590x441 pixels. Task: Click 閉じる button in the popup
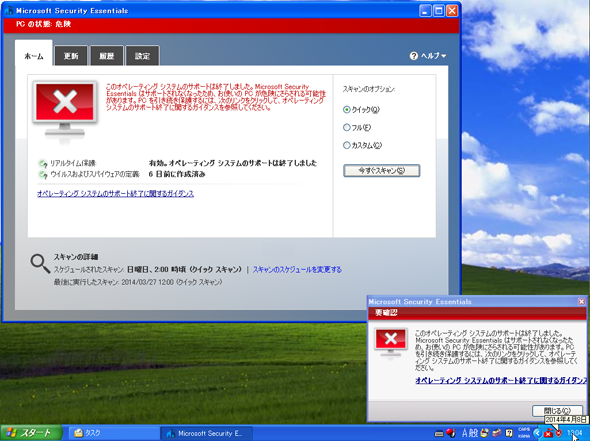[557, 411]
